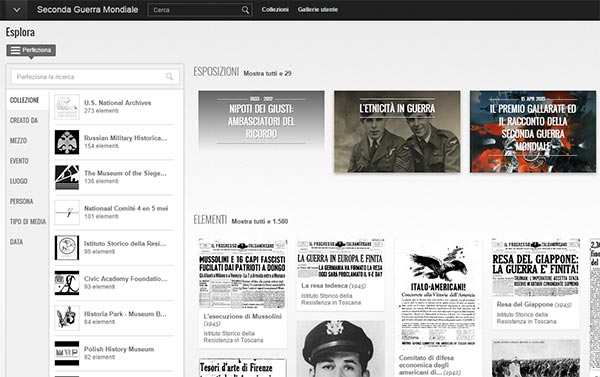
Task: Open the Collezioni menu
Action: click(275, 10)
